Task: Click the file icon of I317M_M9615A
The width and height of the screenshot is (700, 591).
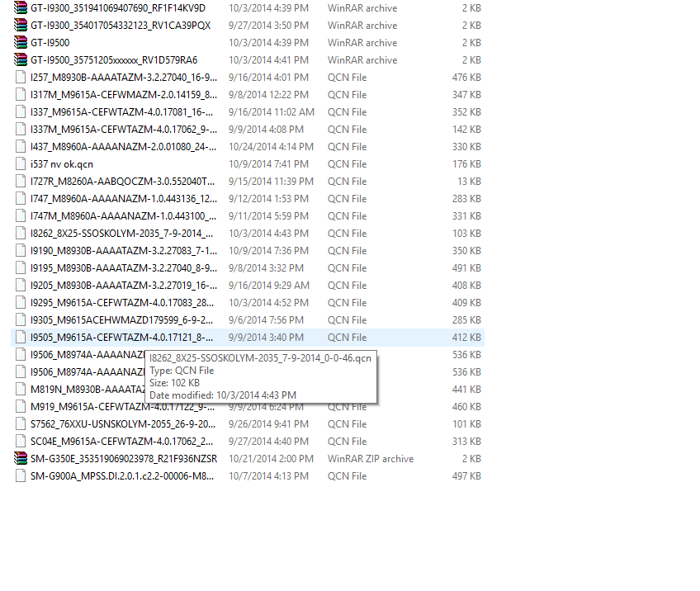Action: coord(21,95)
